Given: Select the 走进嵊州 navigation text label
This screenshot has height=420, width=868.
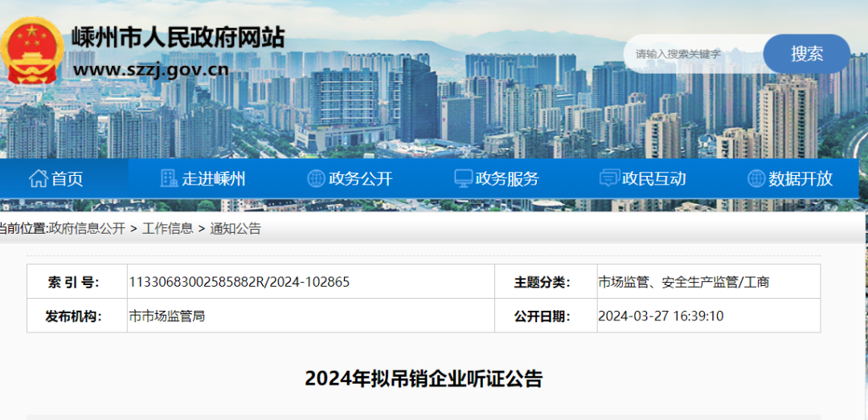Looking at the screenshot, I should (x=213, y=178).
